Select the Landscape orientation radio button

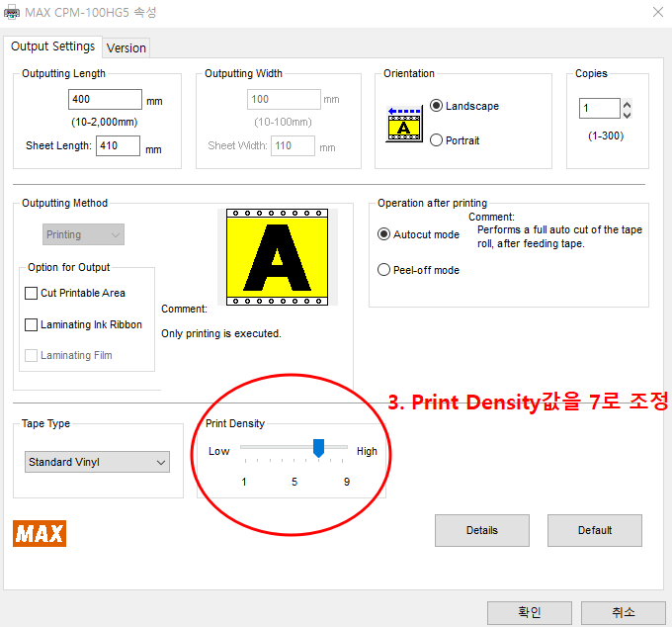point(436,106)
